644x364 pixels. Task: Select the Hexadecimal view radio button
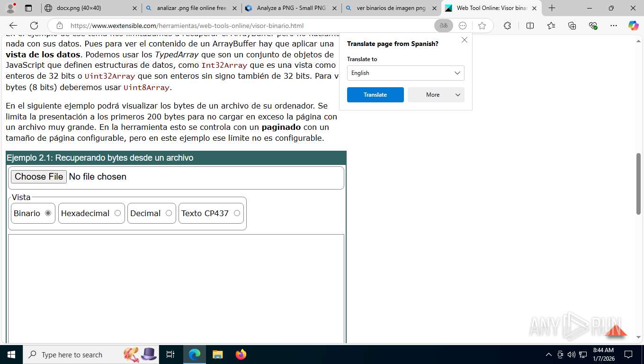point(117,213)
